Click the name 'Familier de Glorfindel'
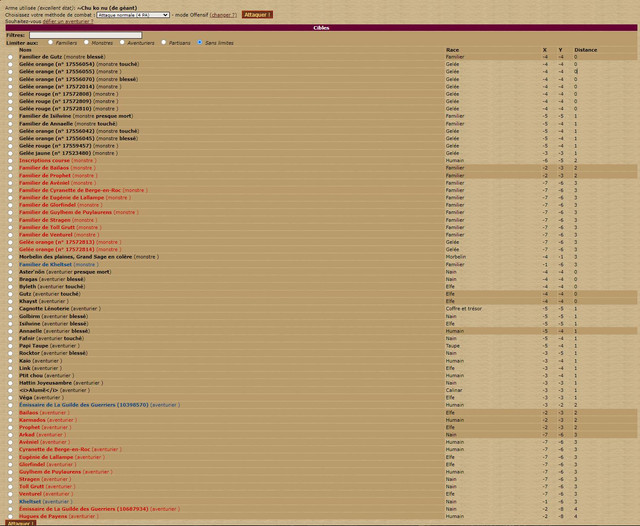This screenshot has height=526, width=640. click(47, 205)
